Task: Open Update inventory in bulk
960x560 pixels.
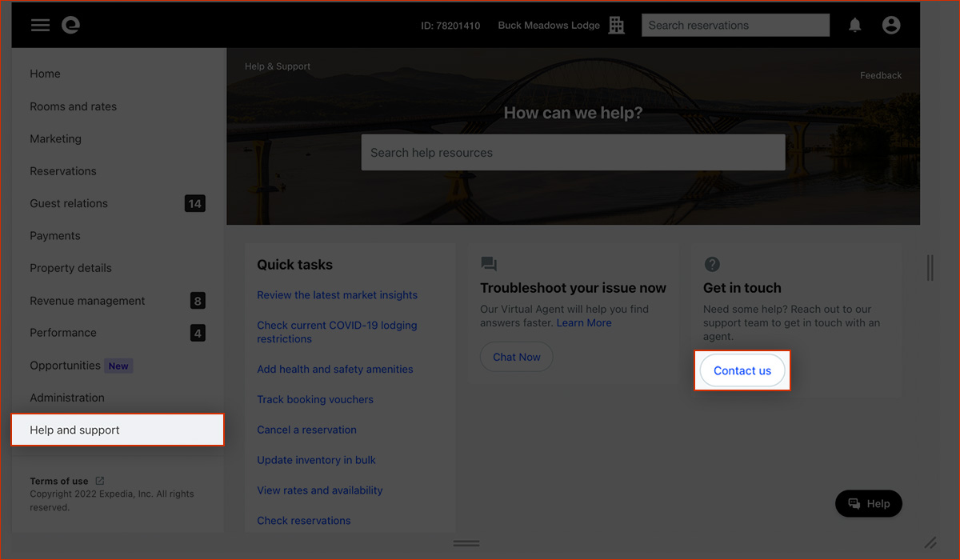Action: pos(316,460)
